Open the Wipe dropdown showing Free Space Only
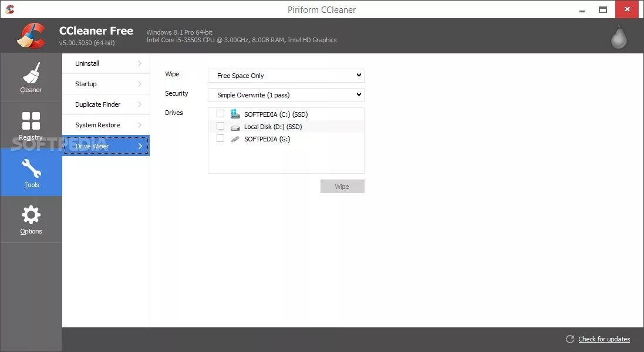Image resolution: width=644 pixels, height=352 pixels. pyautogui.click(x=286, y=76)
